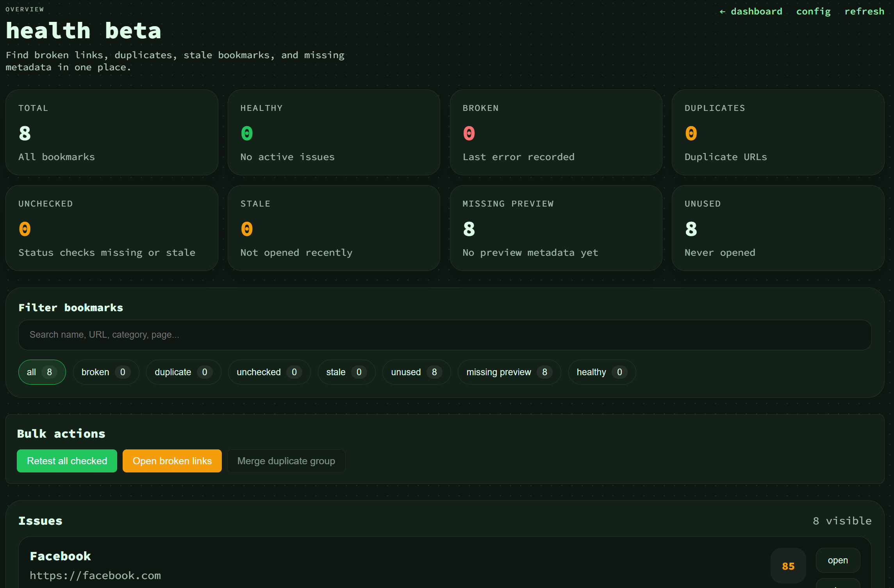
Task: Show only 'healthy' bookmarks
Action: pos(602,372)
